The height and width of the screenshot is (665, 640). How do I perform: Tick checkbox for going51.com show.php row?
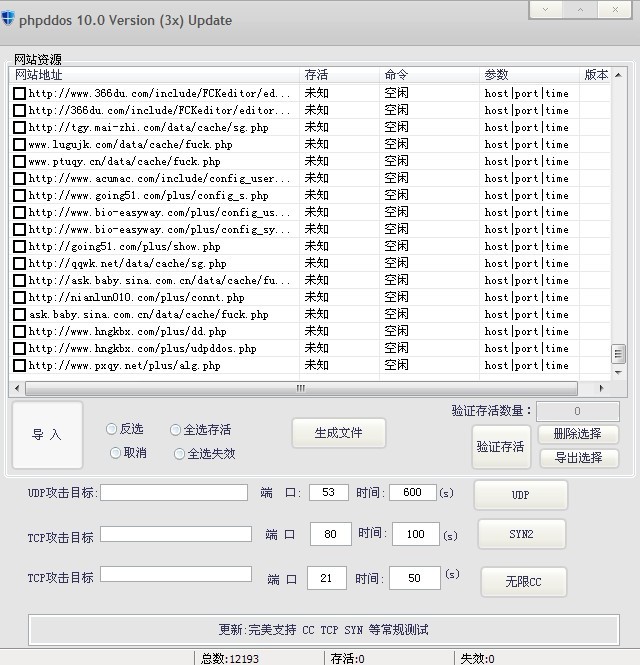[19, 246]
